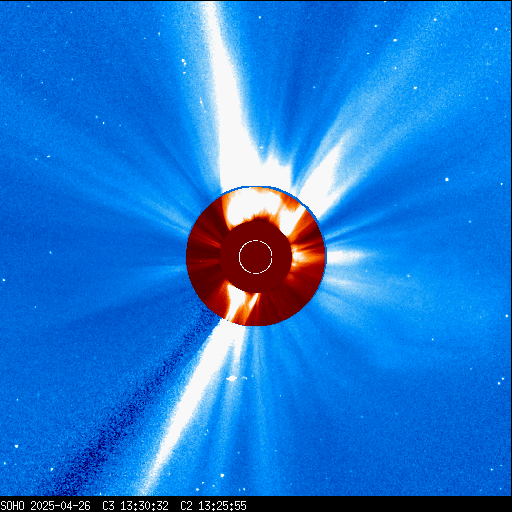
Task: Click the C3 13:30:32 timestamp
Action: (x=135, y=506)
